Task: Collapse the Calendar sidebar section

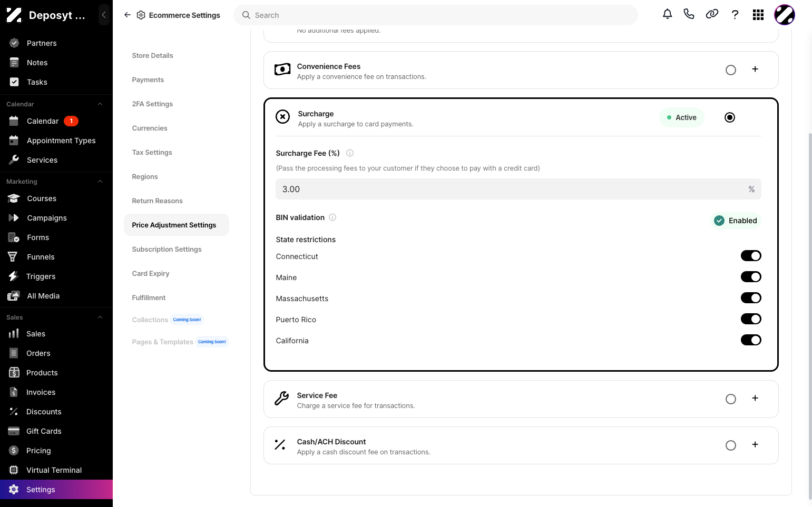Action: click(100, 104)
